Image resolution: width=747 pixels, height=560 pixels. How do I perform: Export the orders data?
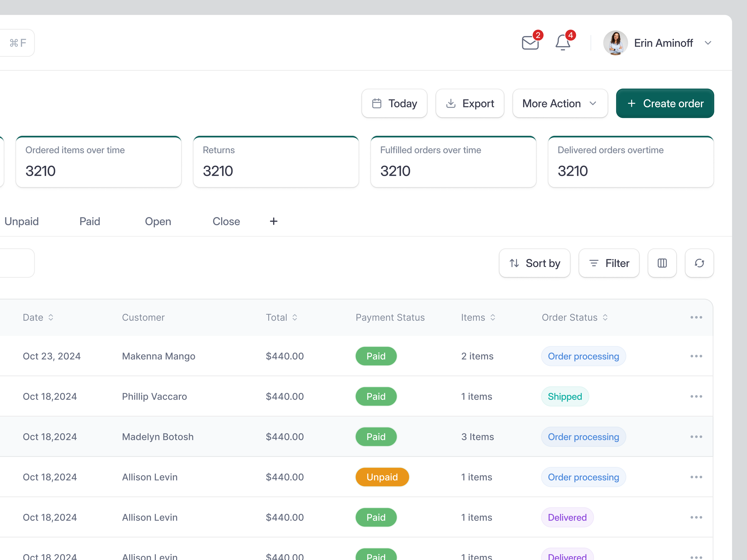(x=470, y=103)
